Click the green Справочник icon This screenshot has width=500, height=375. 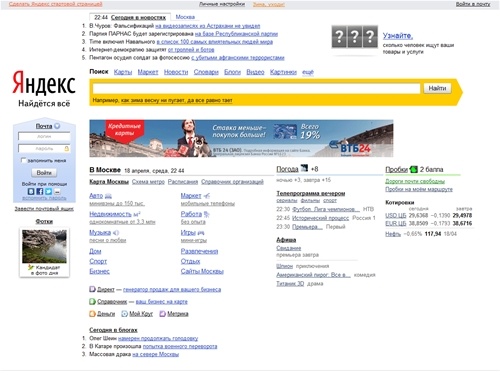point(92,302)
